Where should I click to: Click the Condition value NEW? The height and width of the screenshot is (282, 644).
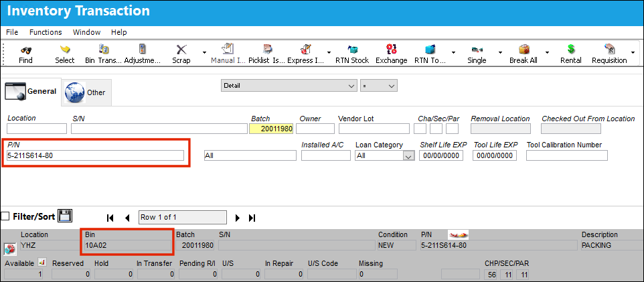[397, 245]
